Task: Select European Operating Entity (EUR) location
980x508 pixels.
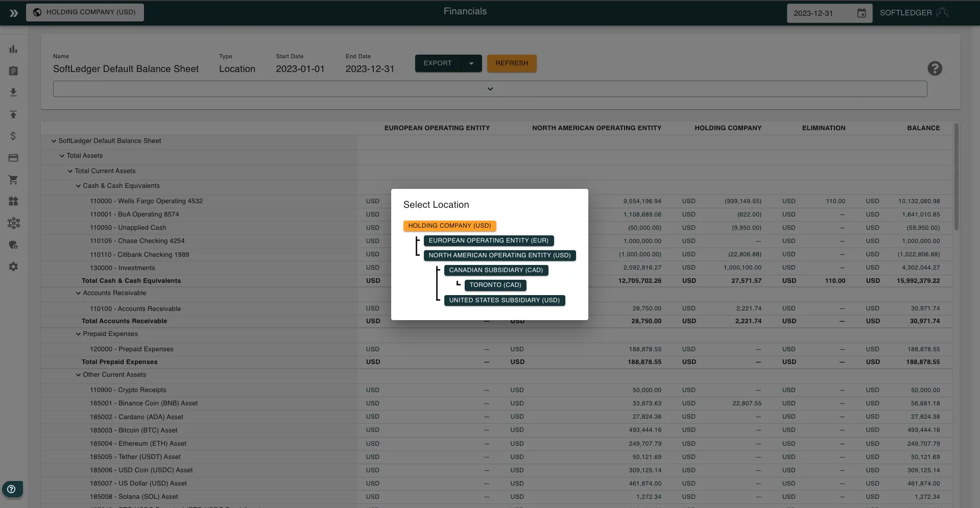Action: 488,240
